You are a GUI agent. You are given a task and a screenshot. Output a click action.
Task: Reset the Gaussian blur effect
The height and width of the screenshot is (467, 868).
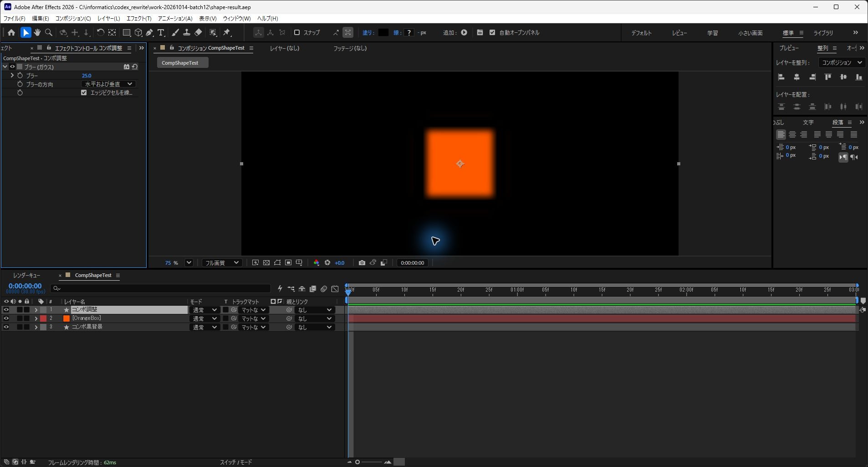135,67
